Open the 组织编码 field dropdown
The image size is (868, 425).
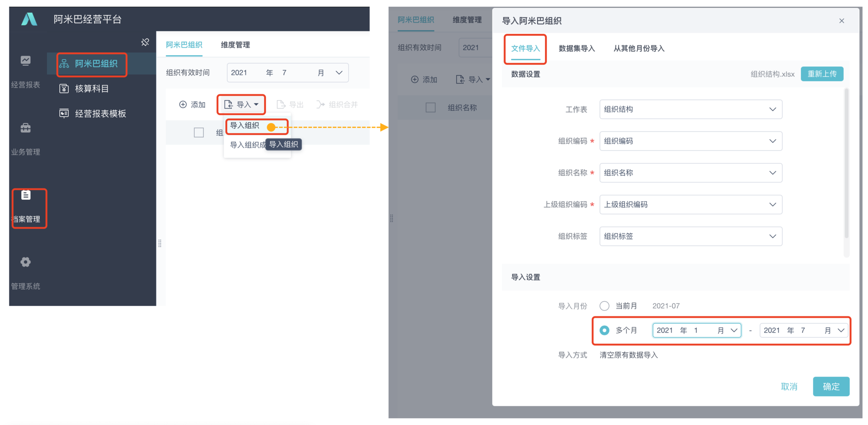coord(691,141)
